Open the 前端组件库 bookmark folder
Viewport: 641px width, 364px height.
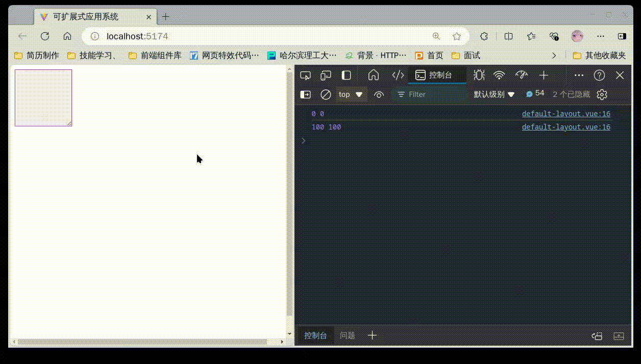tap(155, 56)
